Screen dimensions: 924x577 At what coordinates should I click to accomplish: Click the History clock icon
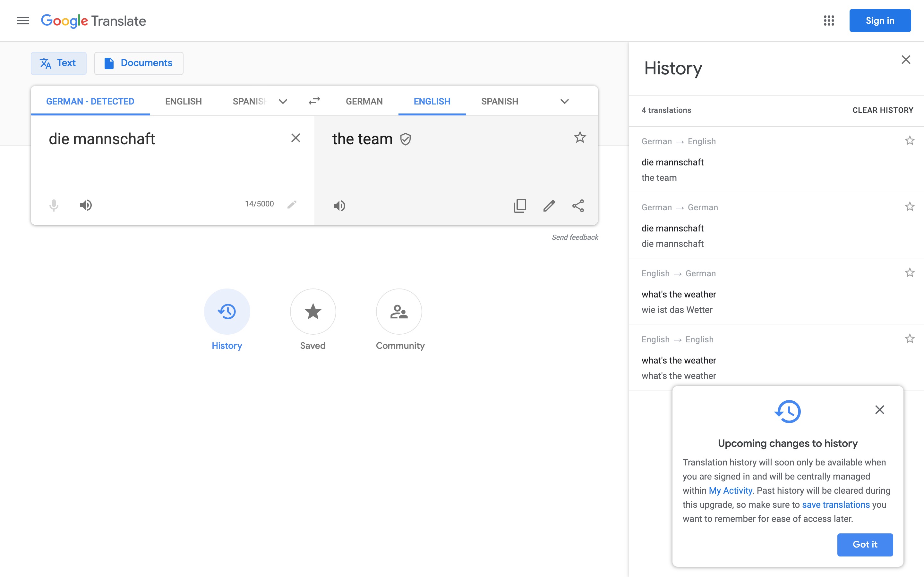pos(227,311)
